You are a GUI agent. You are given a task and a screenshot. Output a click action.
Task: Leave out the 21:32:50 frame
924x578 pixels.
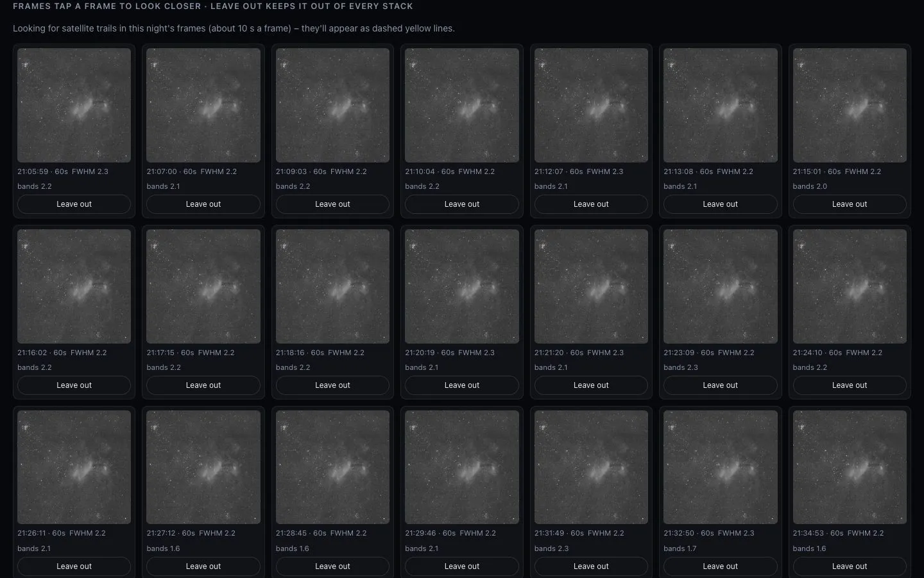point(721,566)
